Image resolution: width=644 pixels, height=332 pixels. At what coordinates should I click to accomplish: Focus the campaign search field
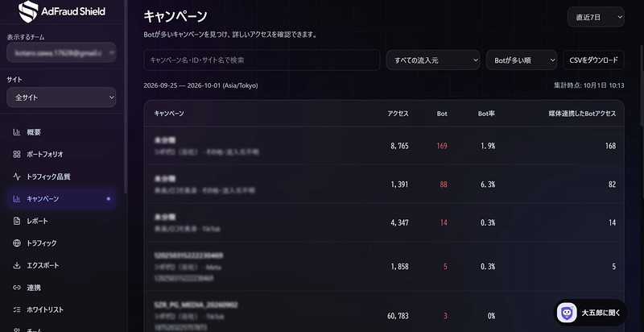click(x=262, y=60)
